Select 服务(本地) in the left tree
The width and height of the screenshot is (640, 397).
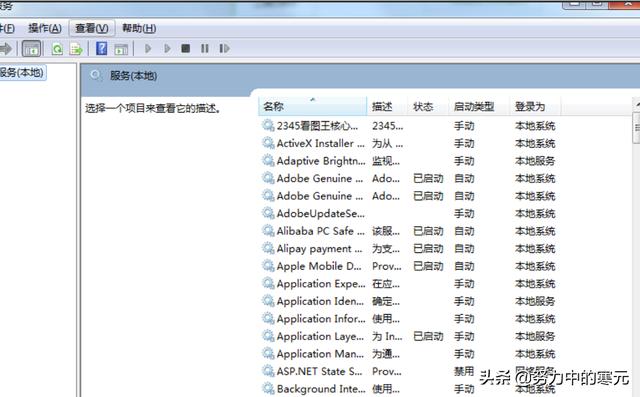(x=22, y=73)
